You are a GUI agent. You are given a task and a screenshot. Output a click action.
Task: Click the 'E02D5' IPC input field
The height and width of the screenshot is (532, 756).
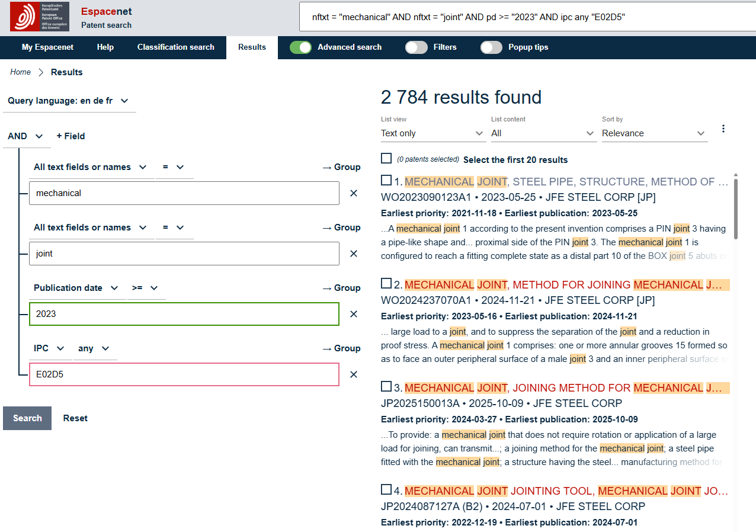tap(184, 374)
